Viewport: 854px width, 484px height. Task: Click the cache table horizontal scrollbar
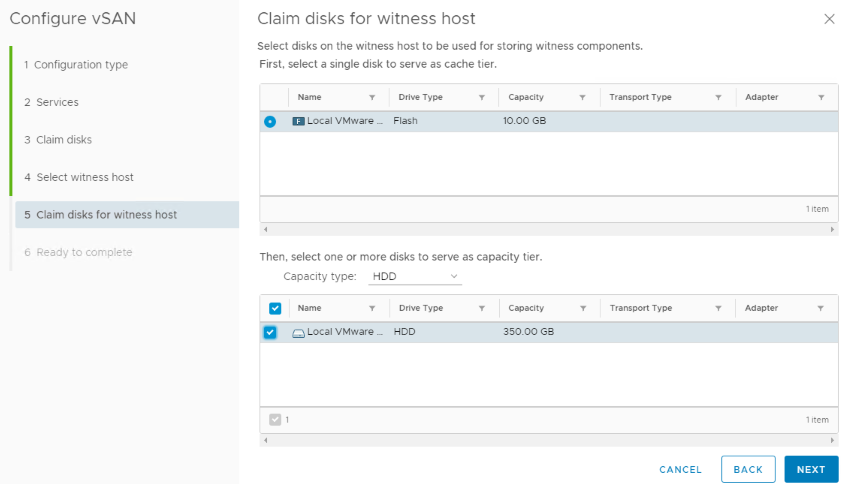pyautogui.click(x=548, y=230)
